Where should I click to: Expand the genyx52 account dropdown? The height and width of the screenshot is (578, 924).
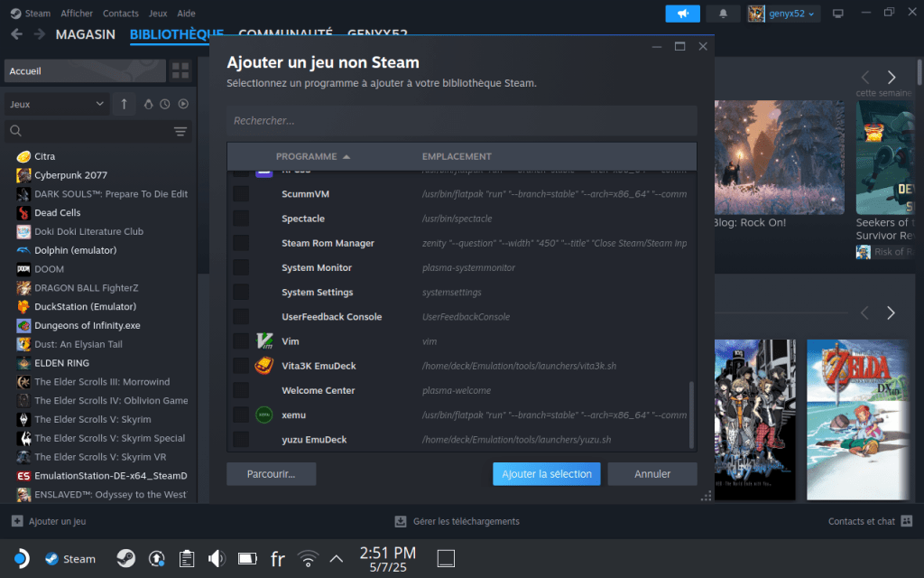(x=782, y=14)
